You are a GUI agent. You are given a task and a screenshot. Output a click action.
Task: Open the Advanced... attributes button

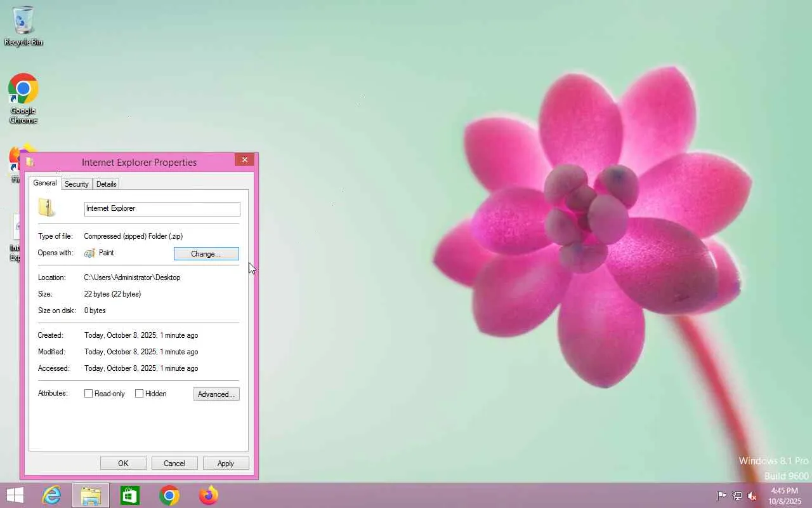tap(216, 394)
